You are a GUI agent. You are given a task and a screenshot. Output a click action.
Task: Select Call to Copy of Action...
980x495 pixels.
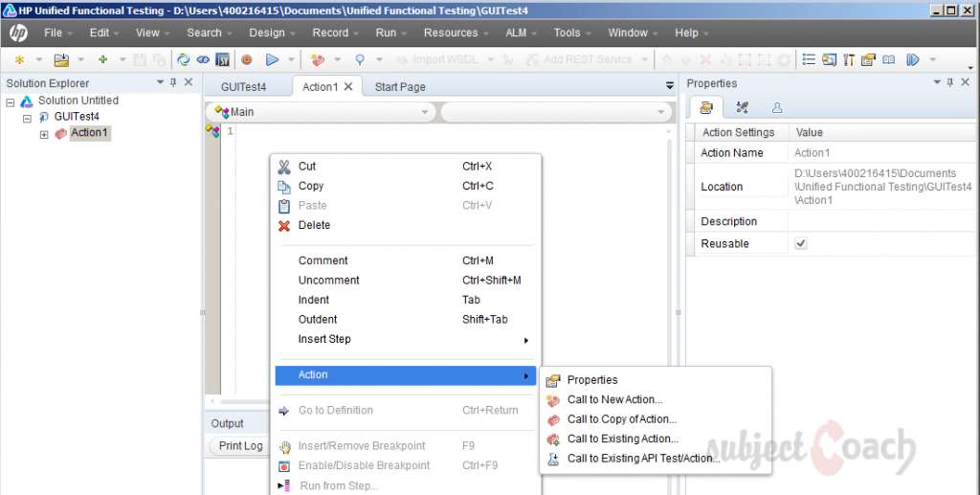(x=656, y=419)
